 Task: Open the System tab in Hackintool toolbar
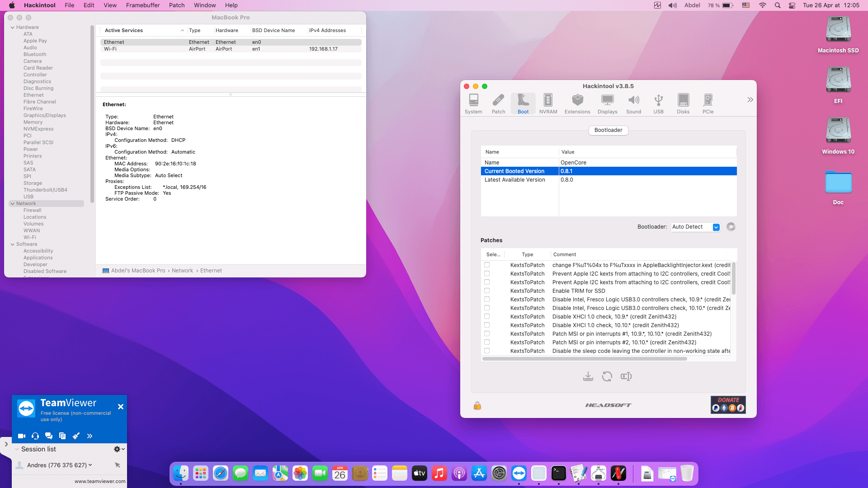click(473, 103)
